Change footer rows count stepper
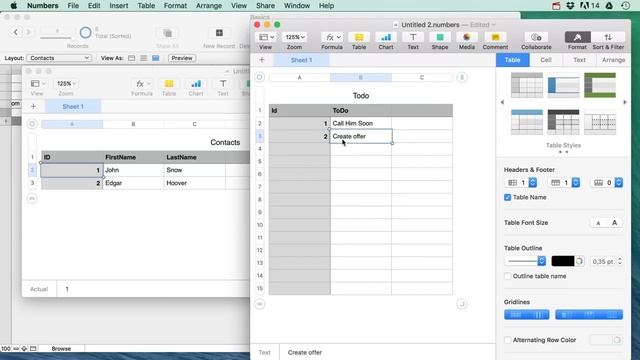The width and height of the screenshot is (640, 360). (619, 183)
